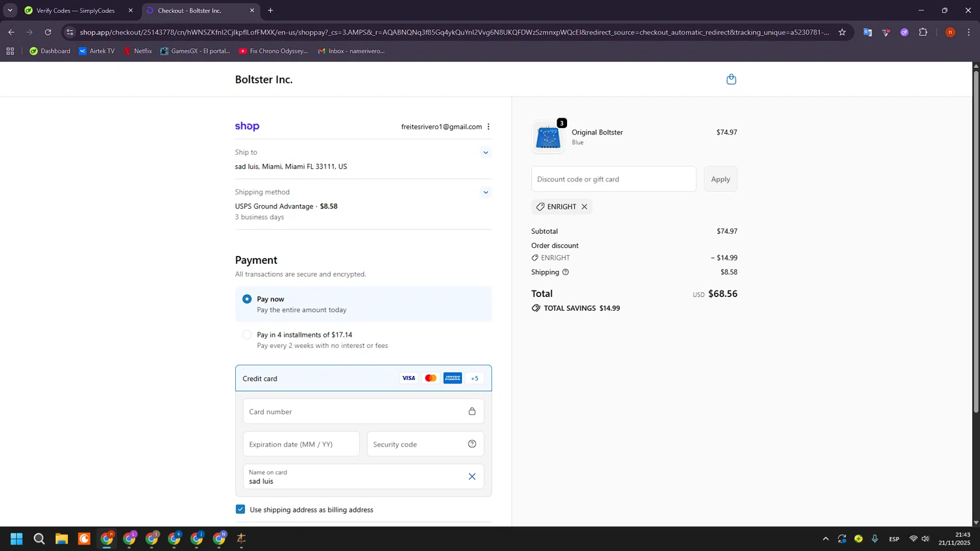Open File Explorer from the taskbar
The height and width of the screenshot is (551, 980).
click(61, 539)
